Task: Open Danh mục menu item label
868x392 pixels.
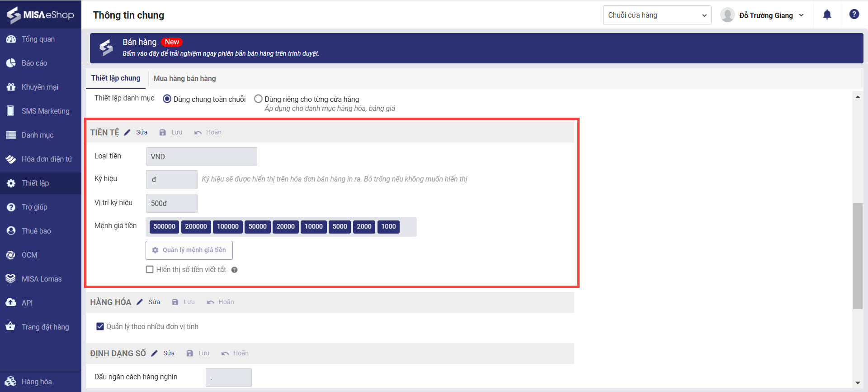Action: [x=38, y=135]
